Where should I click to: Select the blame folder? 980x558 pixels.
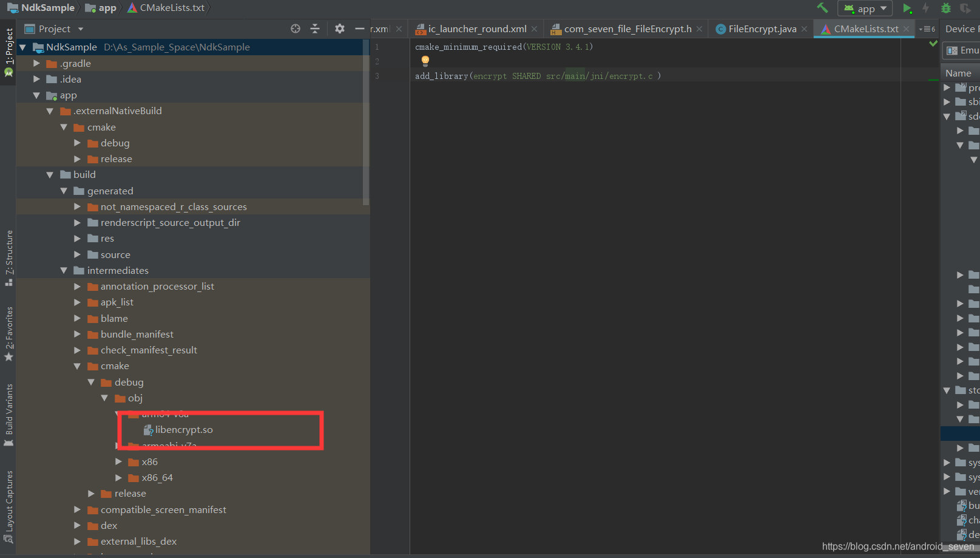114,319
